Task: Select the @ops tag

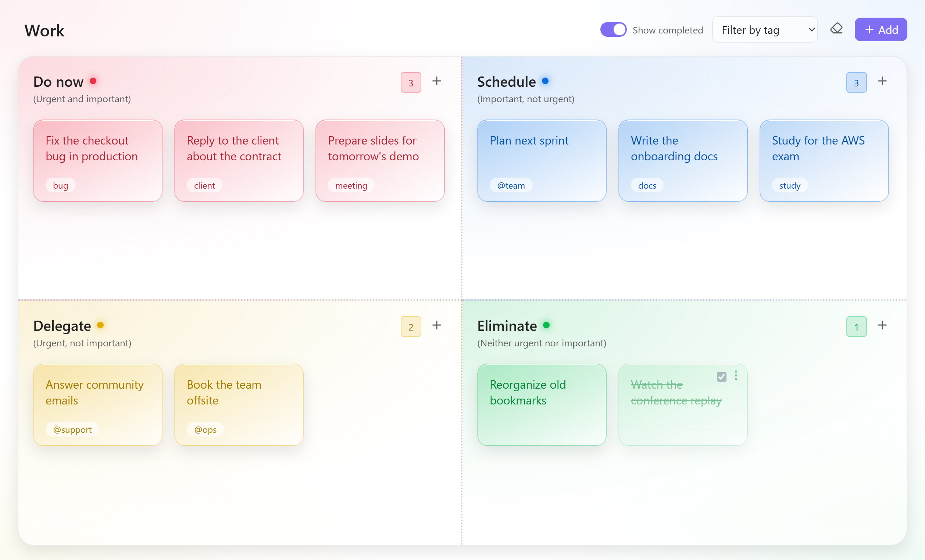Action: [x=206, y=429]
